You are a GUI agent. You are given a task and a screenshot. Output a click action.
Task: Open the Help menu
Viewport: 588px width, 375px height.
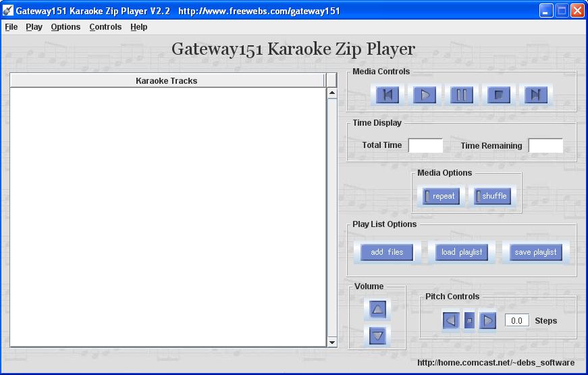coord(139,27)
